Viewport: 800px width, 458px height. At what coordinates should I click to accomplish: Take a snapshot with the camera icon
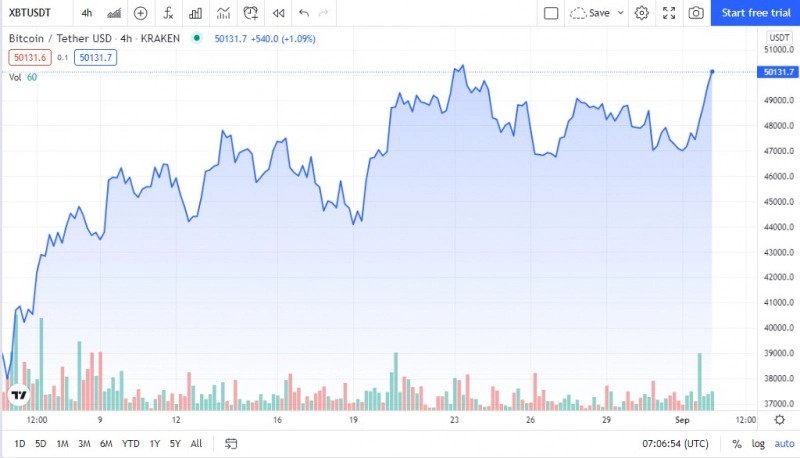tap(696, 13)
